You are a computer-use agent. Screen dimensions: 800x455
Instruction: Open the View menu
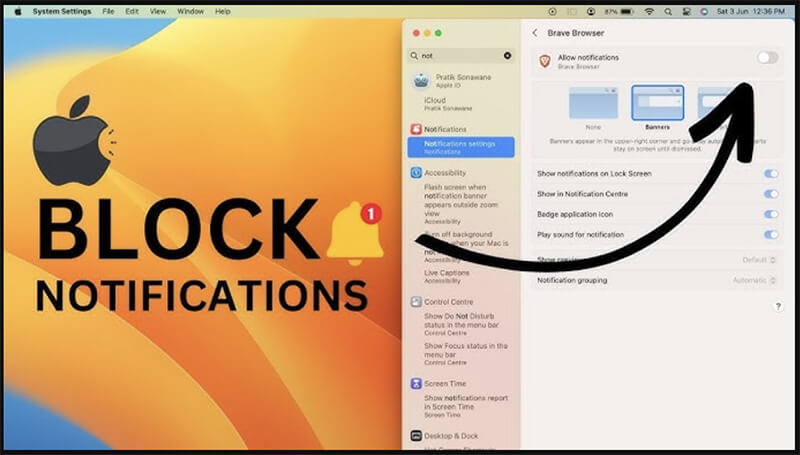point(158,11)
